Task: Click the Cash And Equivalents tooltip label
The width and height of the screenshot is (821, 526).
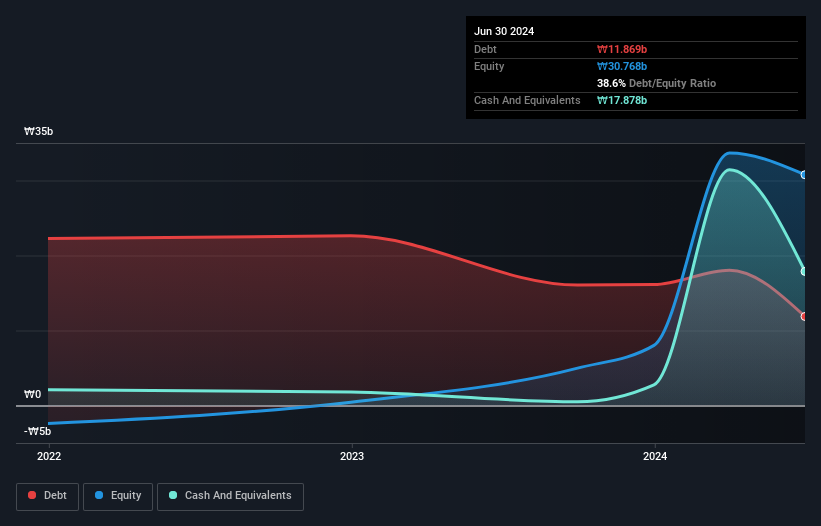Action: point(527,100)
